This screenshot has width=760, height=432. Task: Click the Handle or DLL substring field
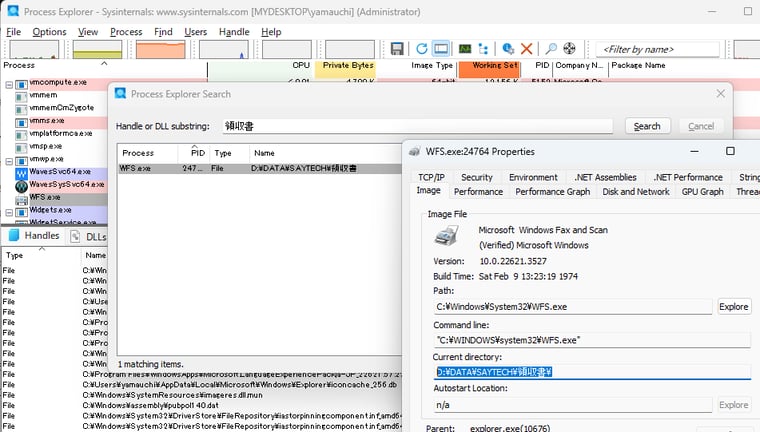pyautogui.click(x=417, y=127)
